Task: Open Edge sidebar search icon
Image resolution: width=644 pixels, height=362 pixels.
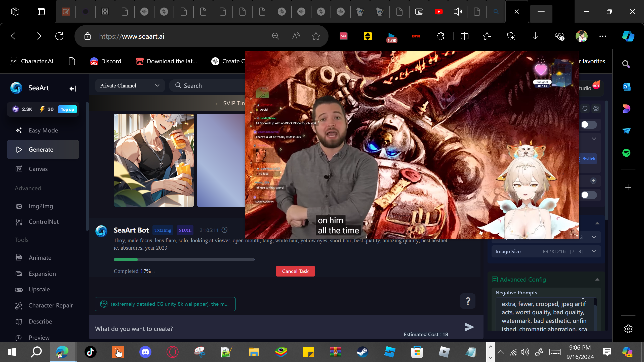Action: click(626, 64)
